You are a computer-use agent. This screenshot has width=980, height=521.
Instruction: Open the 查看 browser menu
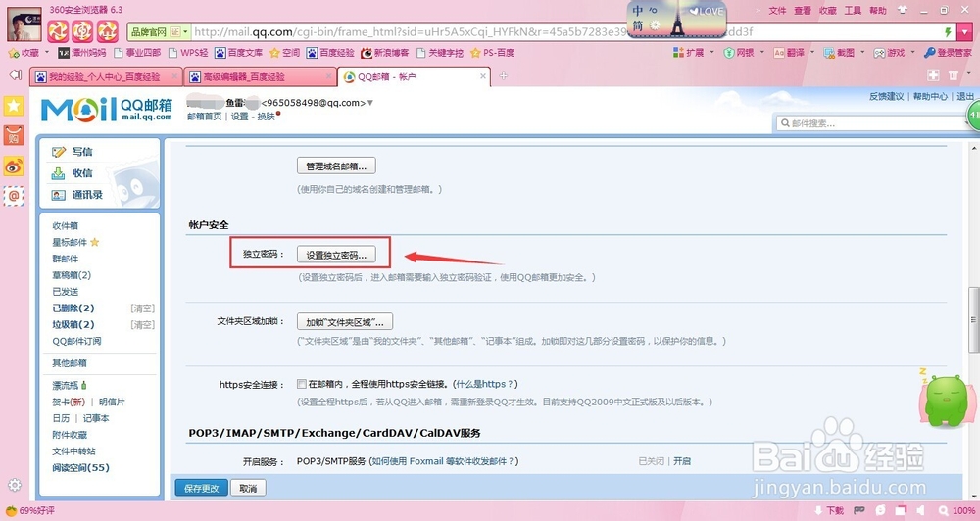coord(802,11)
